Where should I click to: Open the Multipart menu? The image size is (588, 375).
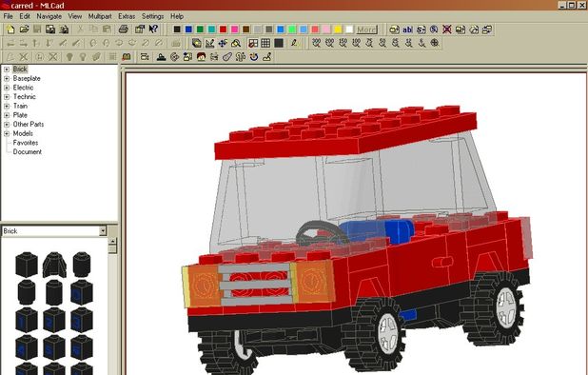(x=100, y=16)
